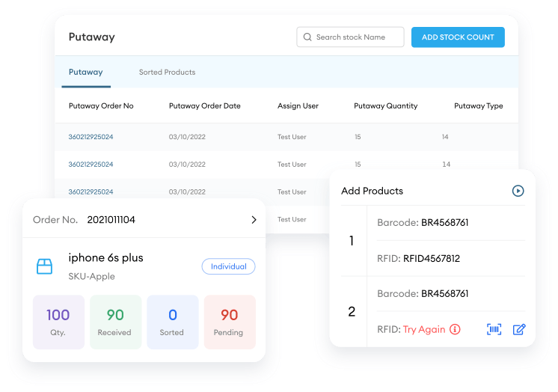Click Barcode BR4568761 in product 1

pyautogui.click(x=423, y=222)
